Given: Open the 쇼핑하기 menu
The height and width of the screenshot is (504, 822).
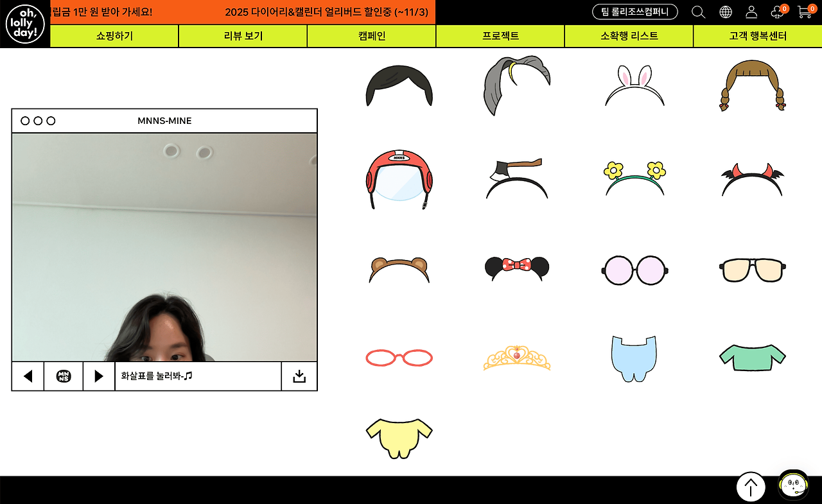Looking at the screenshot, I should (114, 36).
